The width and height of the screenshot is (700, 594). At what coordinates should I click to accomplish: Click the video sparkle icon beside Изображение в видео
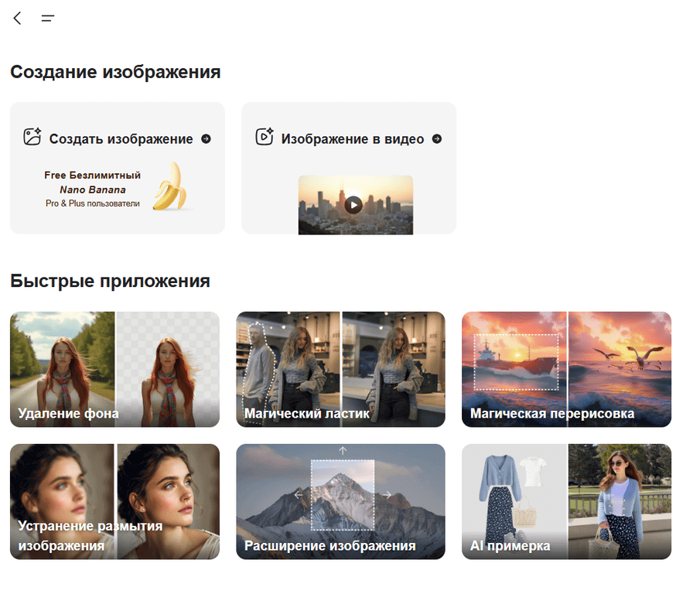pos(265,137)
